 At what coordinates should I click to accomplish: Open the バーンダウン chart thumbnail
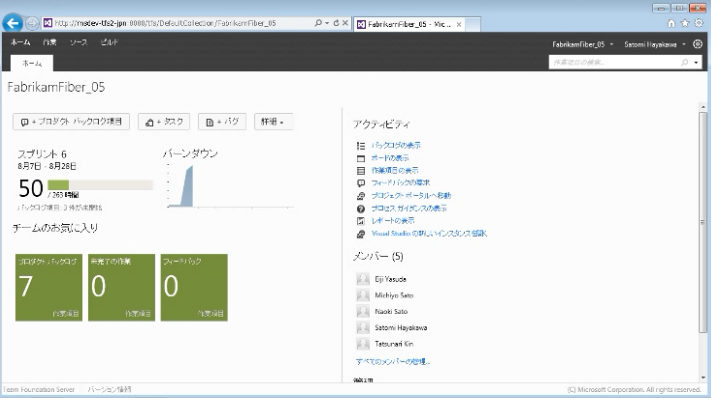click(x=230, y=185)
